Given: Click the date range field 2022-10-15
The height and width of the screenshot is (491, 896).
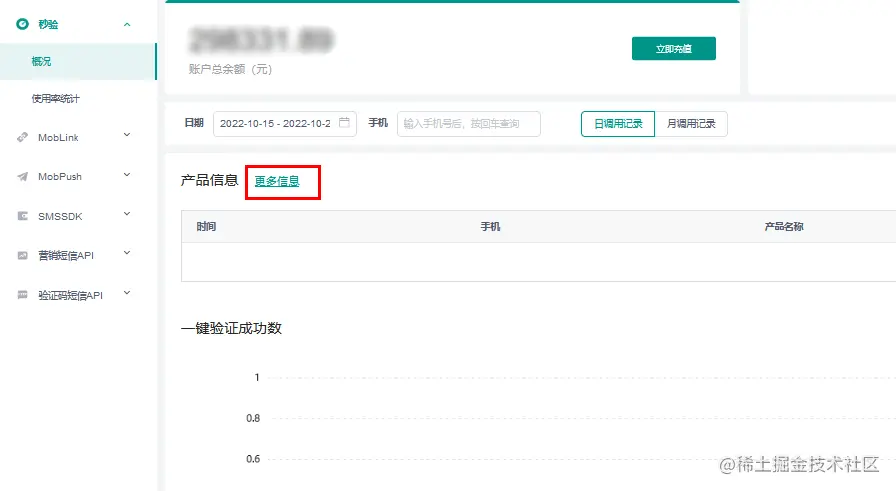Looking at the screenshot, I should tap(285, 123).
